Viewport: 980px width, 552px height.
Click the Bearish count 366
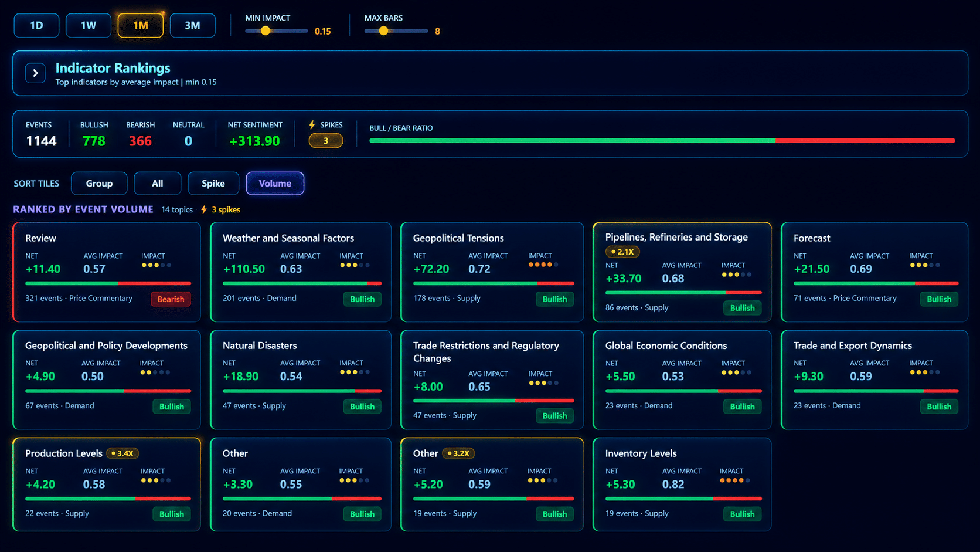tap(140, 141)
